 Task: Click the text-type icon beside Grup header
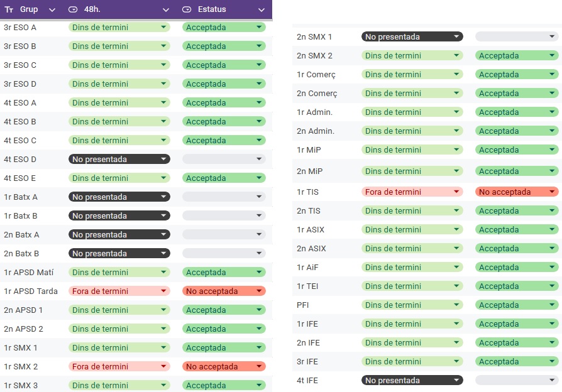[x=9, y=9]
